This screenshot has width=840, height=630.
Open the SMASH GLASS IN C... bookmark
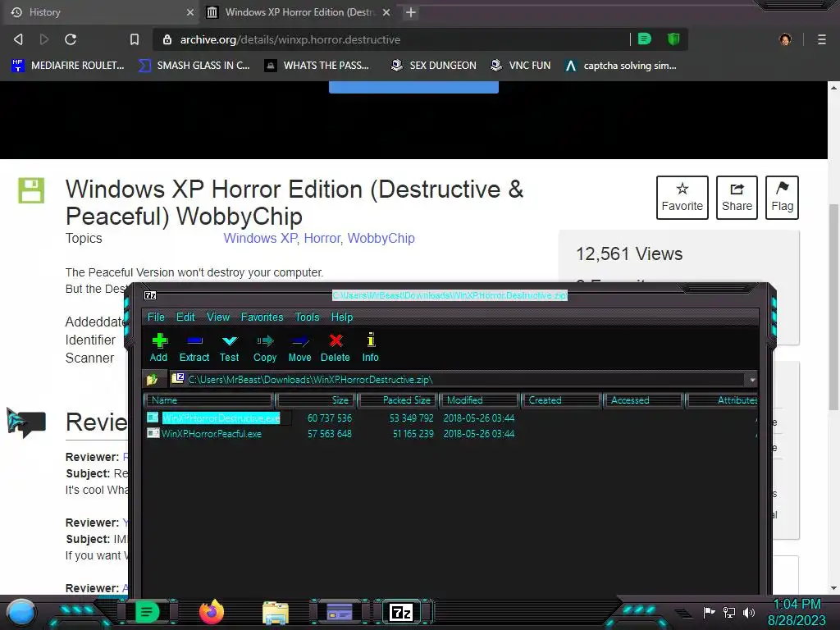194,66
